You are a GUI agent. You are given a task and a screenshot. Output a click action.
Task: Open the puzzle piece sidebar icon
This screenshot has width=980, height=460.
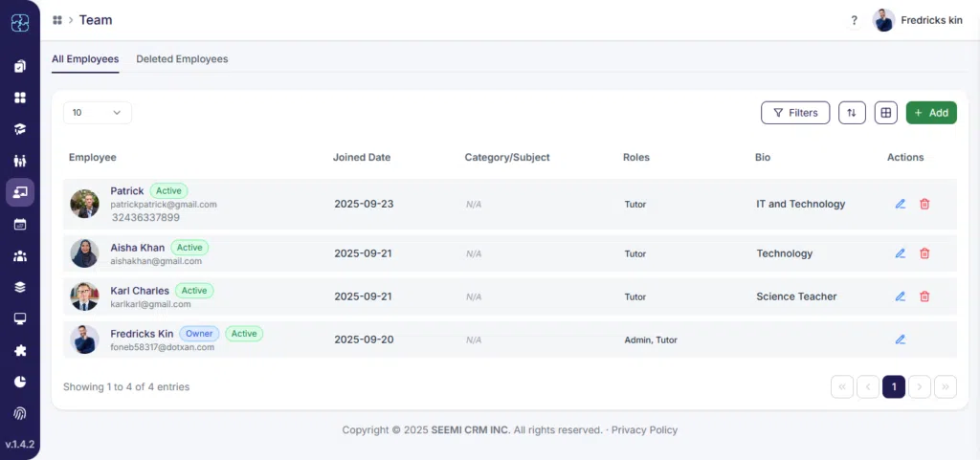[20, 351]
